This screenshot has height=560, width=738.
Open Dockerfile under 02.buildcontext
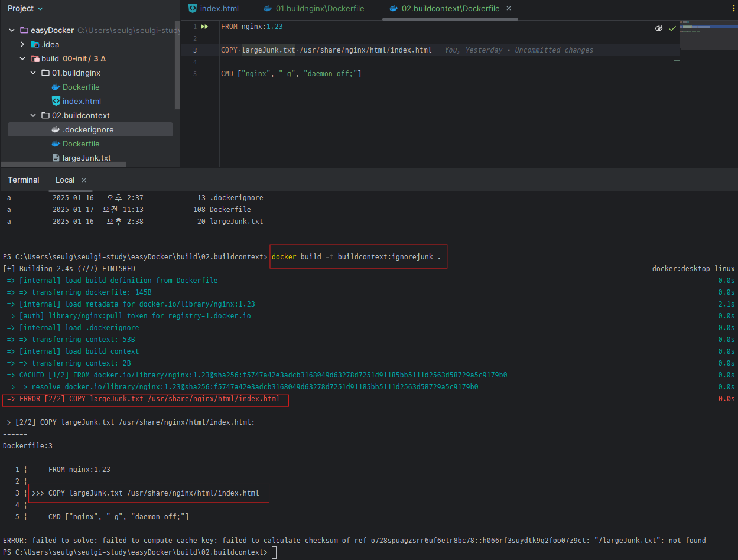coord(81,144)
